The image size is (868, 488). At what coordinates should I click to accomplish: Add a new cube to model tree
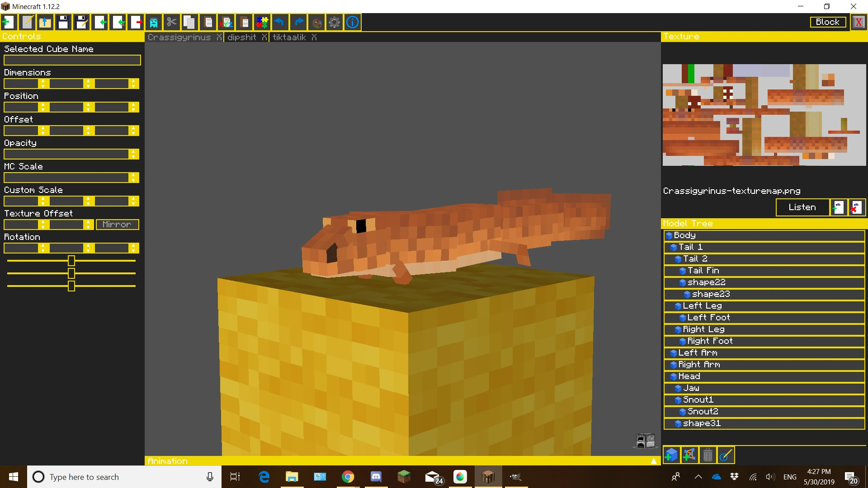tap(671, 455)
